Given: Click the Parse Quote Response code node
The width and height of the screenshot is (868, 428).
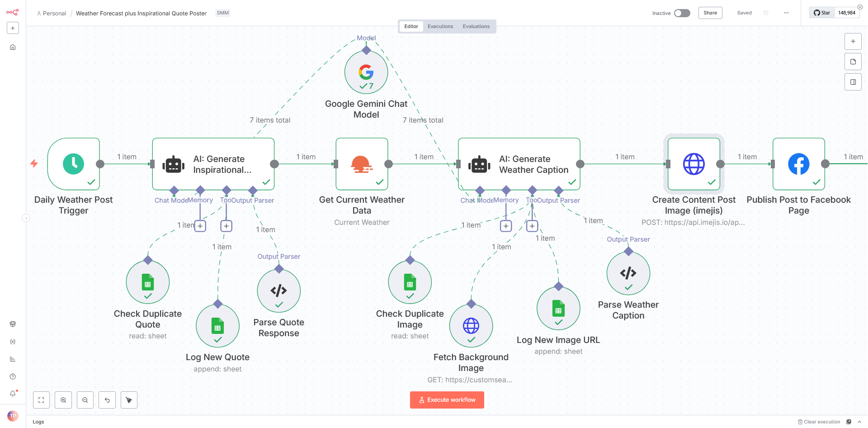Looking at the screenshot, I should [278, 291].
